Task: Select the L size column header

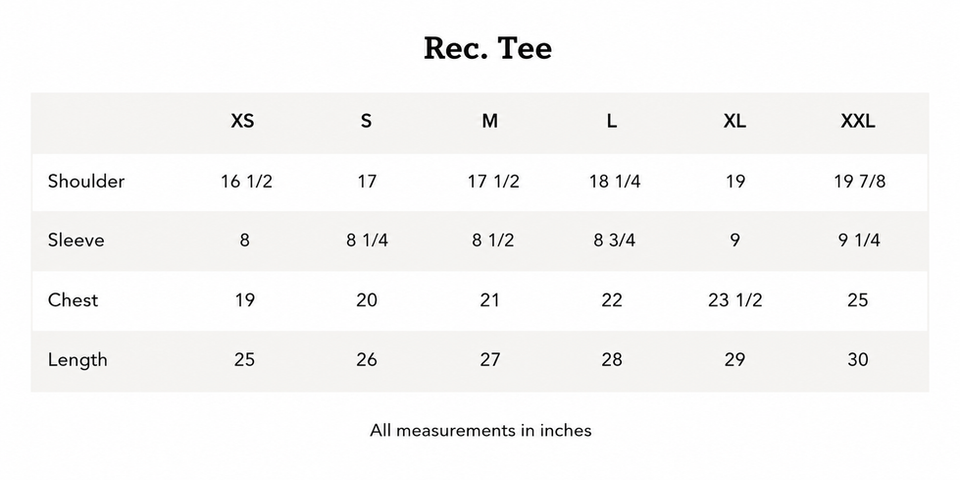Action: click(612, 121)
